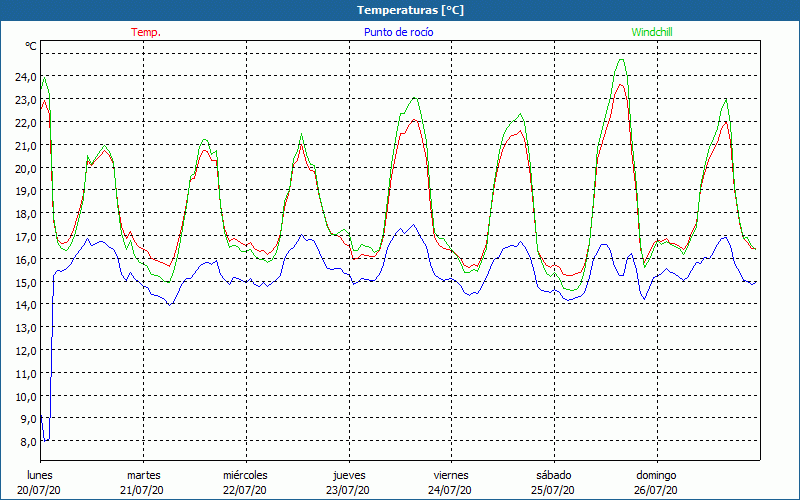This screenshot has height=500, width=800.
Task: Click the 23,0 y-axis value
Action: 26,99
